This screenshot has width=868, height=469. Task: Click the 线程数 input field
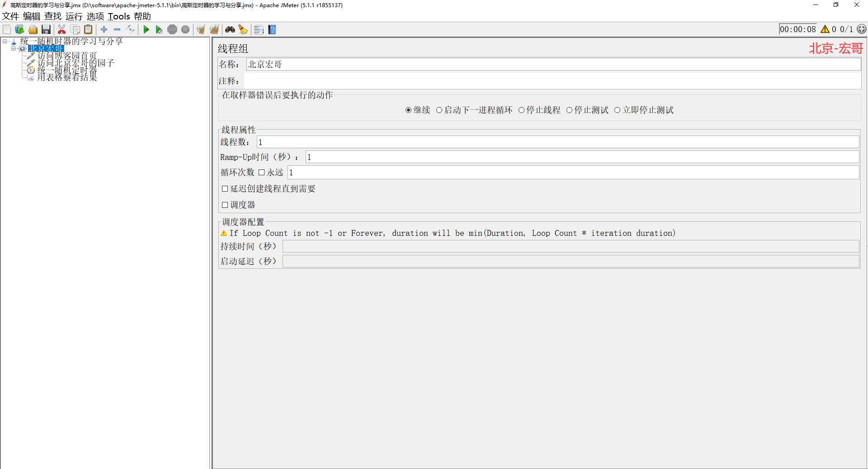(558, 142)
